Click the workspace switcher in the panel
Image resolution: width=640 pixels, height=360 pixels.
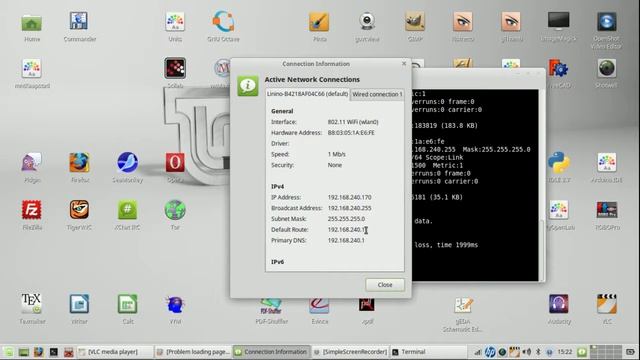(606, 352)
